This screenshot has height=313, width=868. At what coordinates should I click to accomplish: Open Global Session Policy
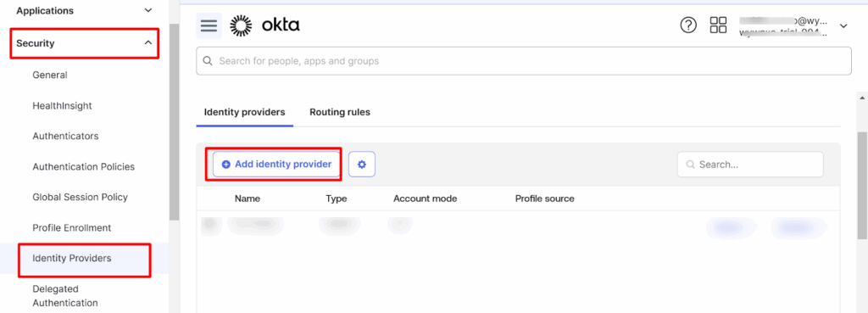tap(81, 197)
